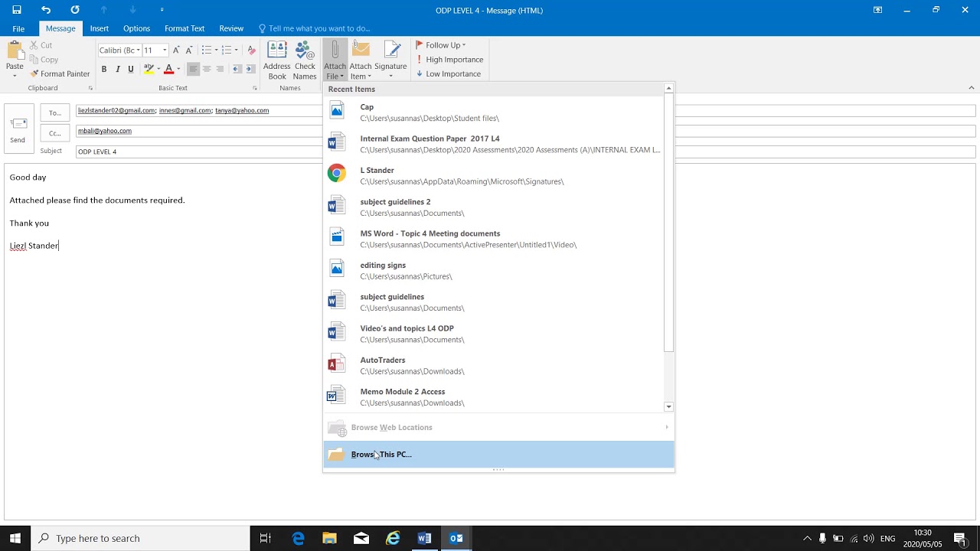This screenshot has width=980, height=551.
Task: Decrease font size with the Shrink Font icon
Action: tap(189, 50)
